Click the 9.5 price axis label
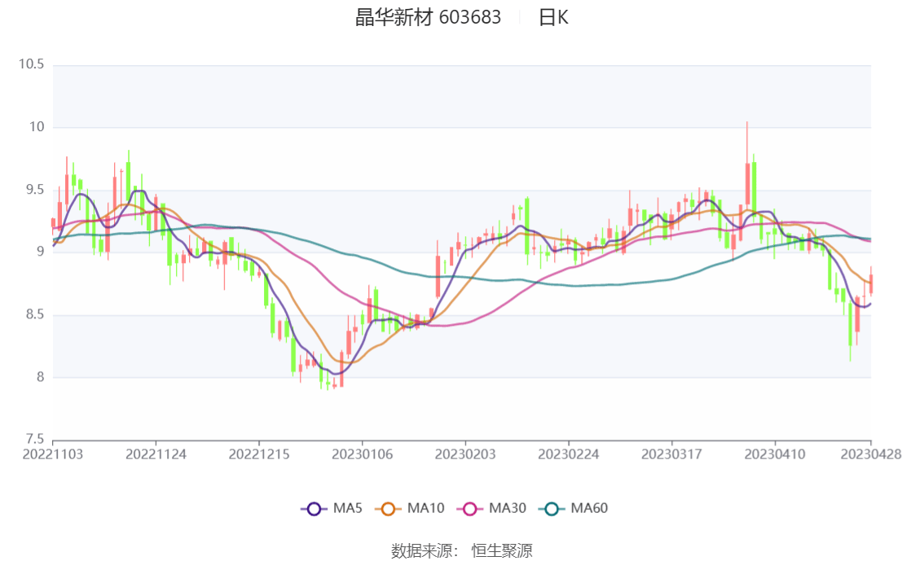The width and height of the screenshot is (924, 561). tap(35, 190)
